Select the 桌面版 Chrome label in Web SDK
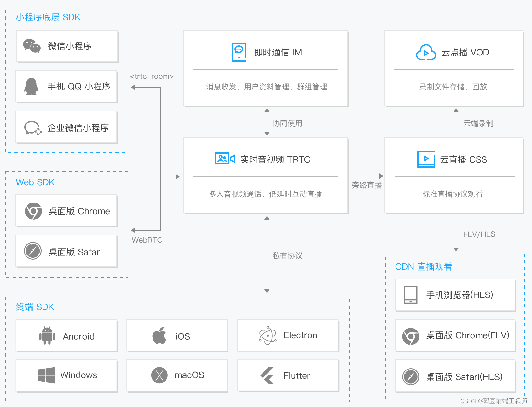 point(79,211)
